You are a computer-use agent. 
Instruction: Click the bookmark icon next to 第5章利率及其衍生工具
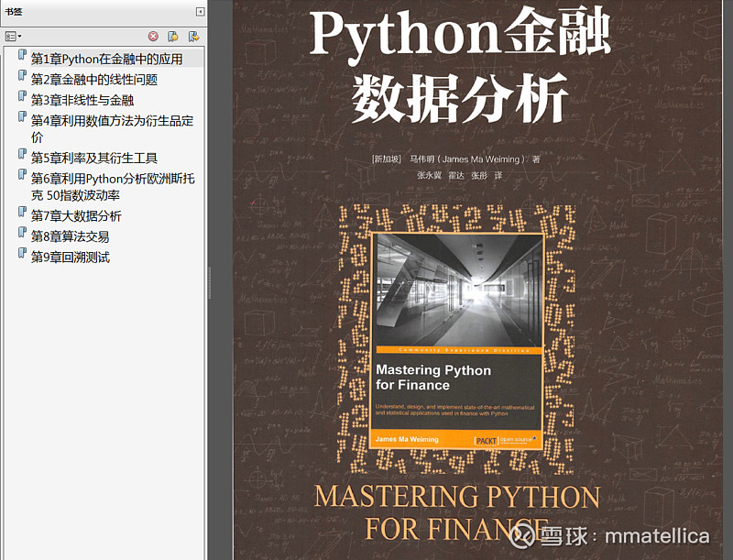tap(22, 157)
